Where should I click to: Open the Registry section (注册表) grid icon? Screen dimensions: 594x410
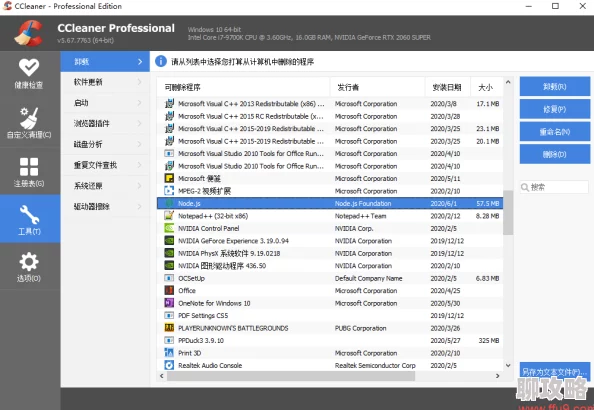point(29,167)
